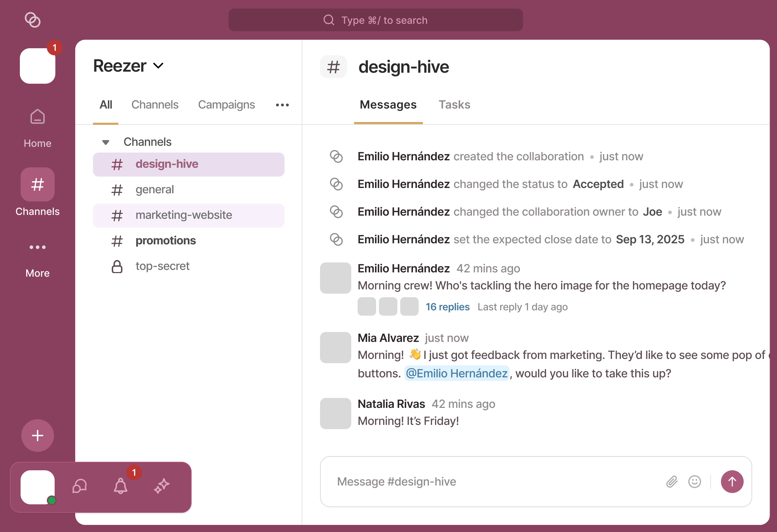
Task: Click the search bar at top
Action: (375, 20)
